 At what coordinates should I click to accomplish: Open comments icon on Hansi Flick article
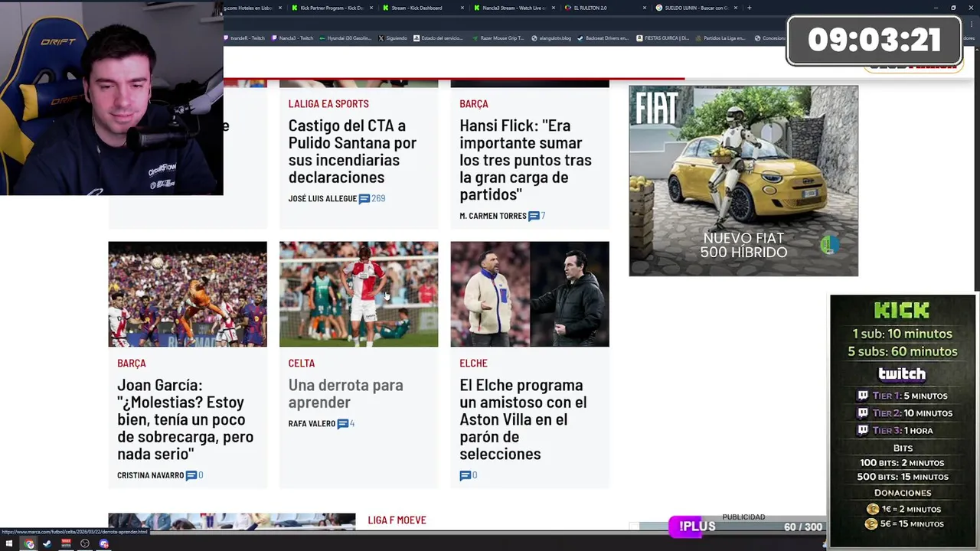[534, 216]
